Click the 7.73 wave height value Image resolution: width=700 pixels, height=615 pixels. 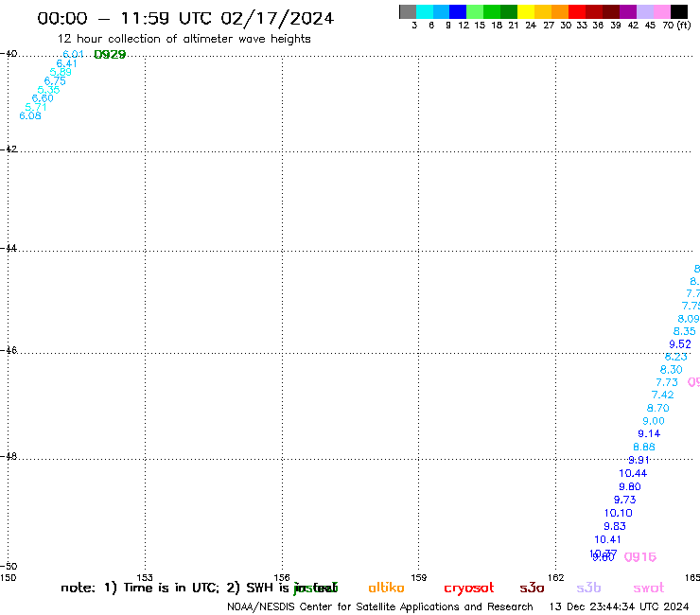[667, 382]
